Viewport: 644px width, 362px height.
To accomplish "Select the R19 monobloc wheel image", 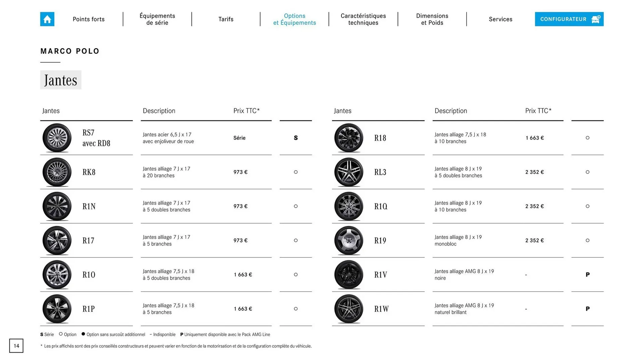I will point(348,240).
